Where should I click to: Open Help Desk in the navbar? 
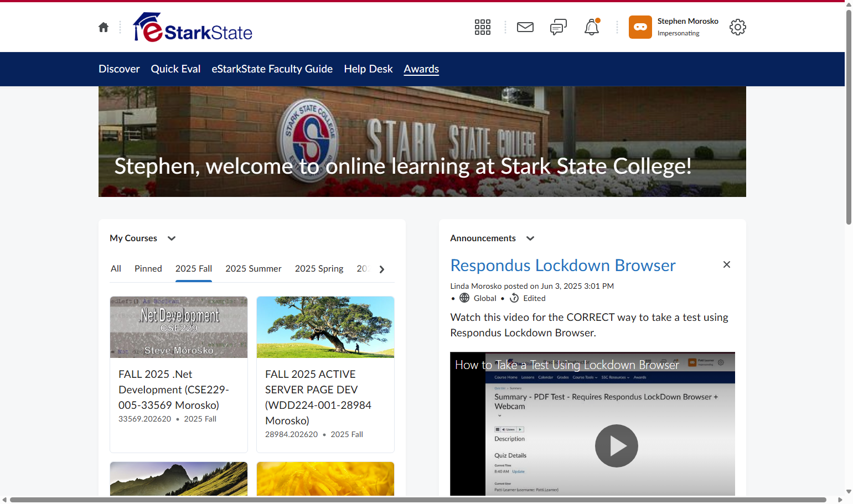(368, 69)
